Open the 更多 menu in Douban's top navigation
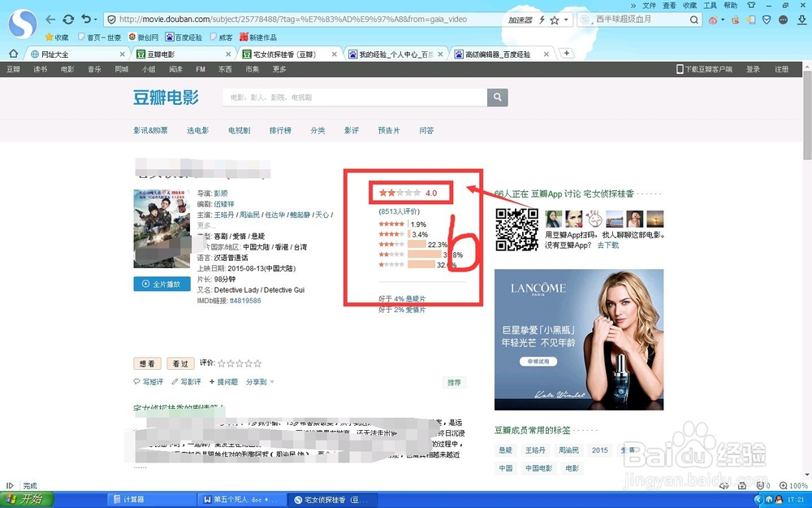Screen dimensions: 812x508 tap(279, 69)
